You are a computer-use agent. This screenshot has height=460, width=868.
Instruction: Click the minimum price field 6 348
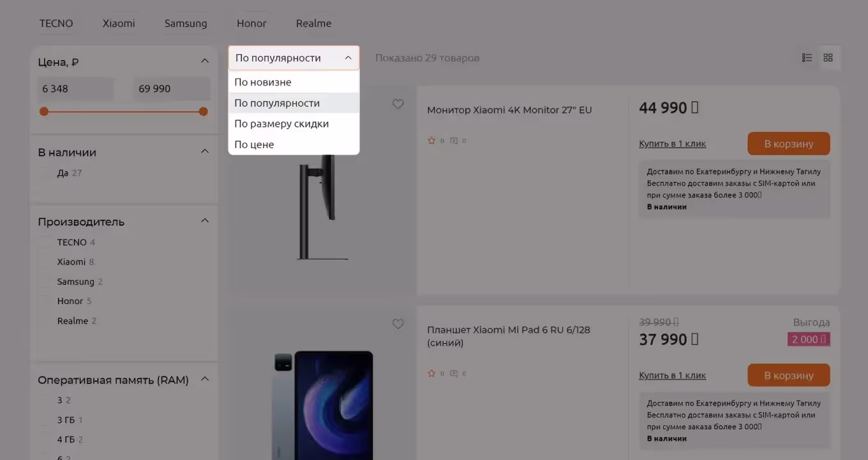[x=75, y=89]
